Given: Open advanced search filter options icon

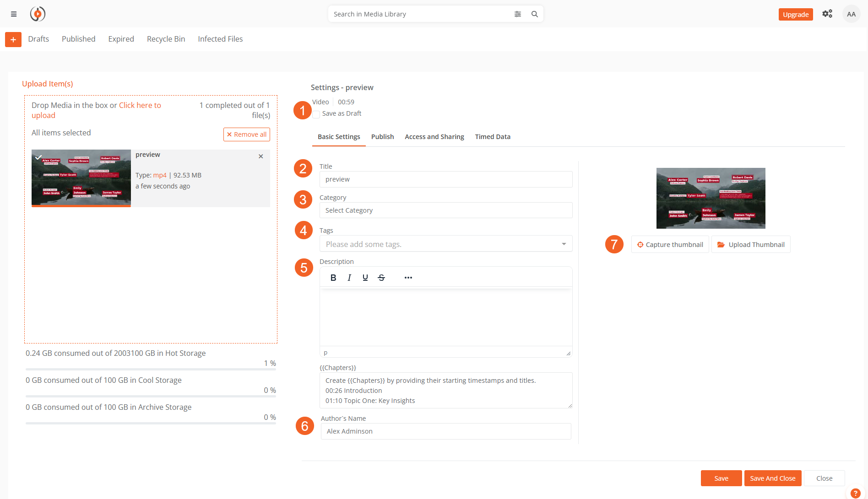Looking at the screenshot, I should 517,14.
